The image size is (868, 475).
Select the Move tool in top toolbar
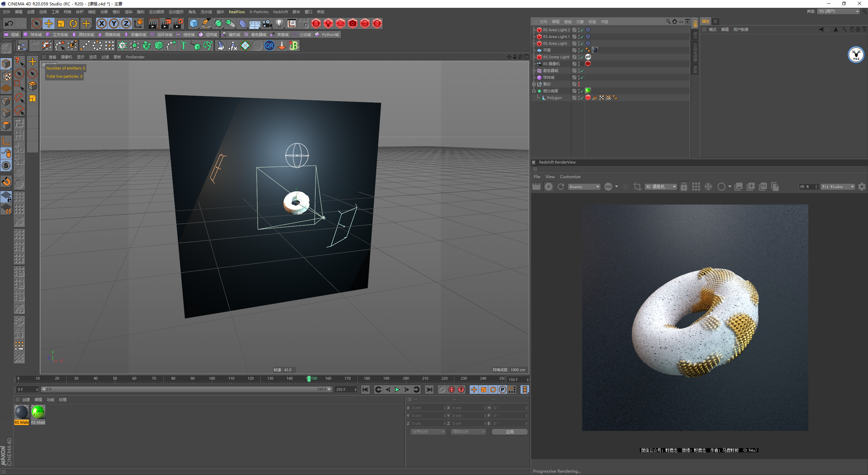(x=49, y=23)
